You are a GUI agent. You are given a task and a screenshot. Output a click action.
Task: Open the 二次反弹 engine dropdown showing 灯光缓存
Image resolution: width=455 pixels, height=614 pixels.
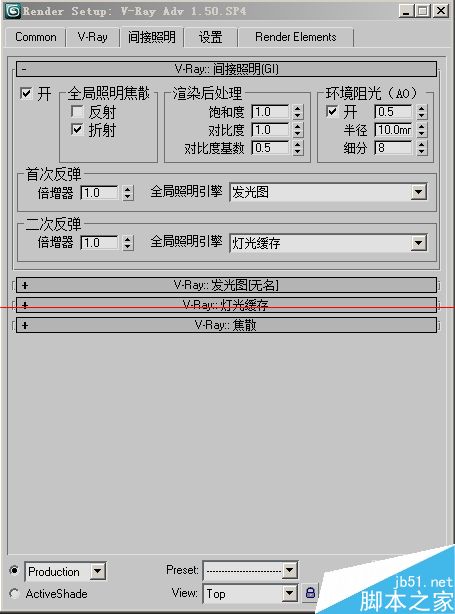coord(328,243)
